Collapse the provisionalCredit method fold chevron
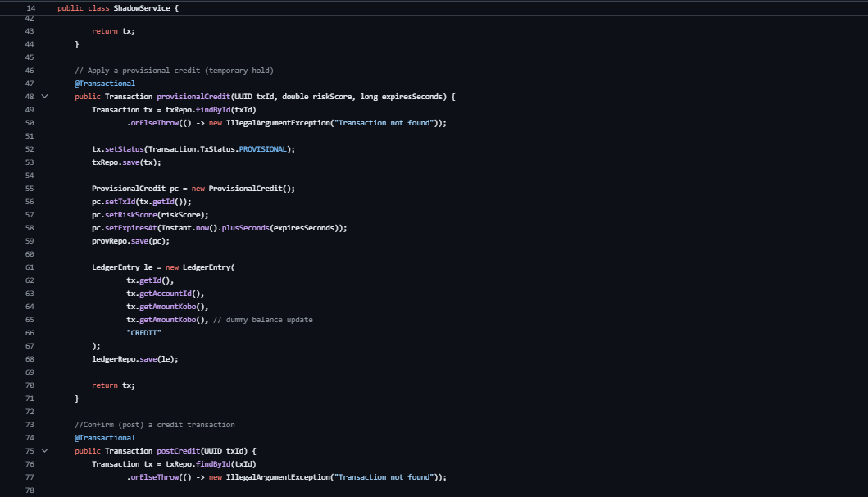 click(x=44, y=97)
